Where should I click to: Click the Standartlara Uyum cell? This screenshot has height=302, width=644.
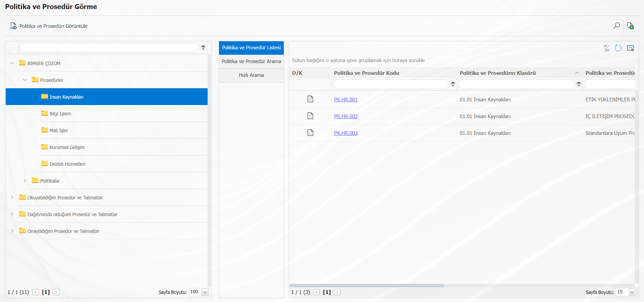coord(610,133)
